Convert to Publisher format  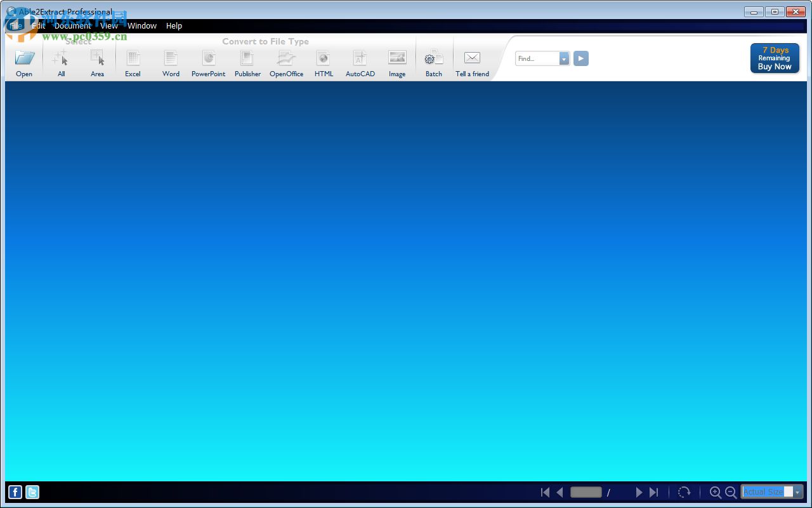[247, 58]
